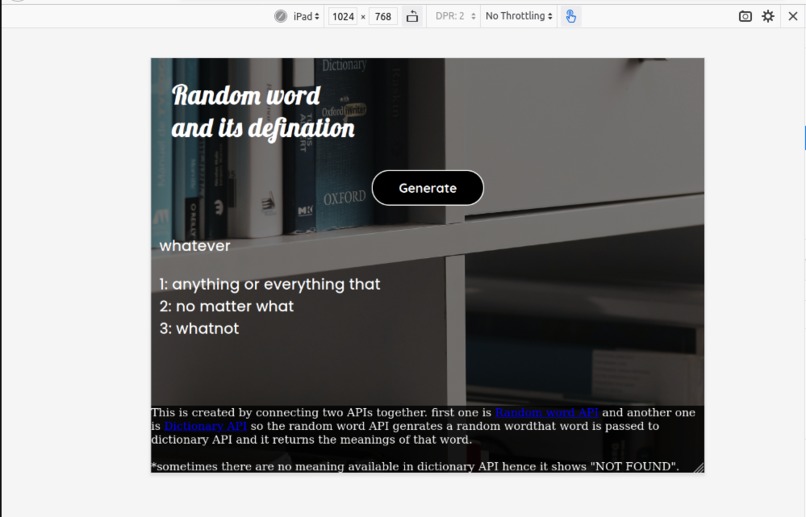806x517 pixels.
Task: Close responsive design mode with X
Action: pyautogui.click(x=793, y=16)
